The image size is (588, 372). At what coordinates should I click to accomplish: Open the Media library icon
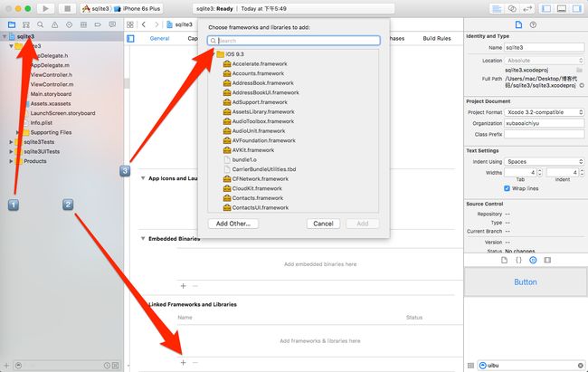[x=547, y=260]
